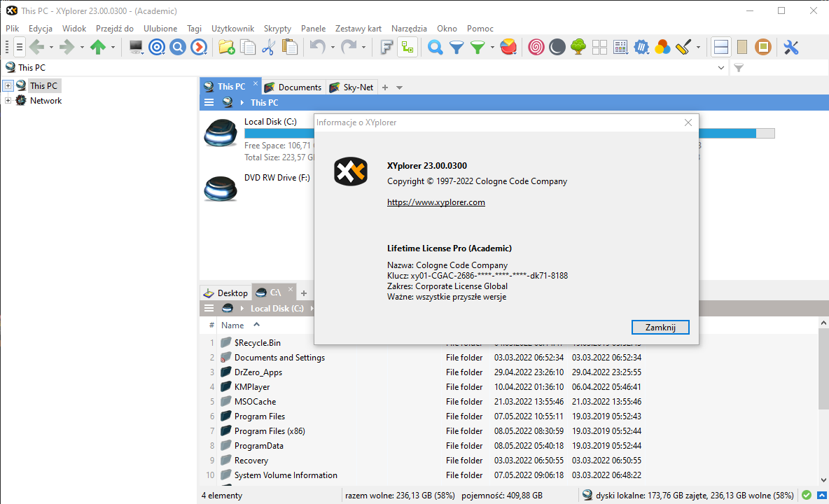
Task: Sort by the Name column header
Action: point(232,325)
